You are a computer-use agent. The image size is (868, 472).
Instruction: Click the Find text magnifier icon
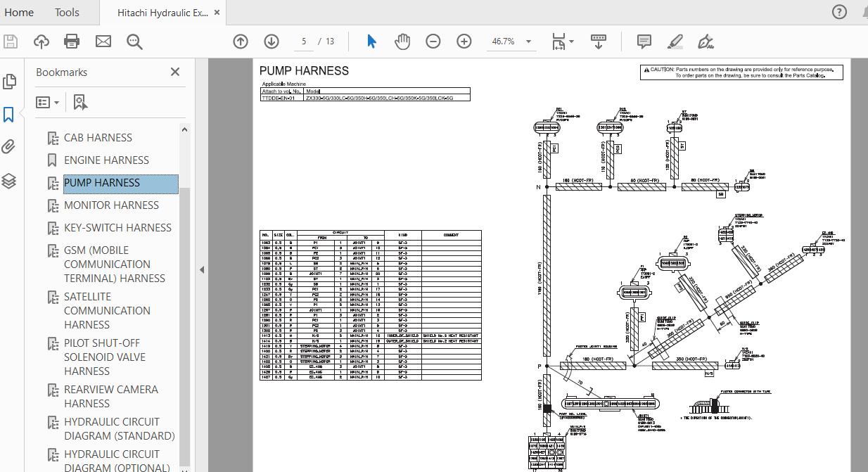(x=134, y=42)
